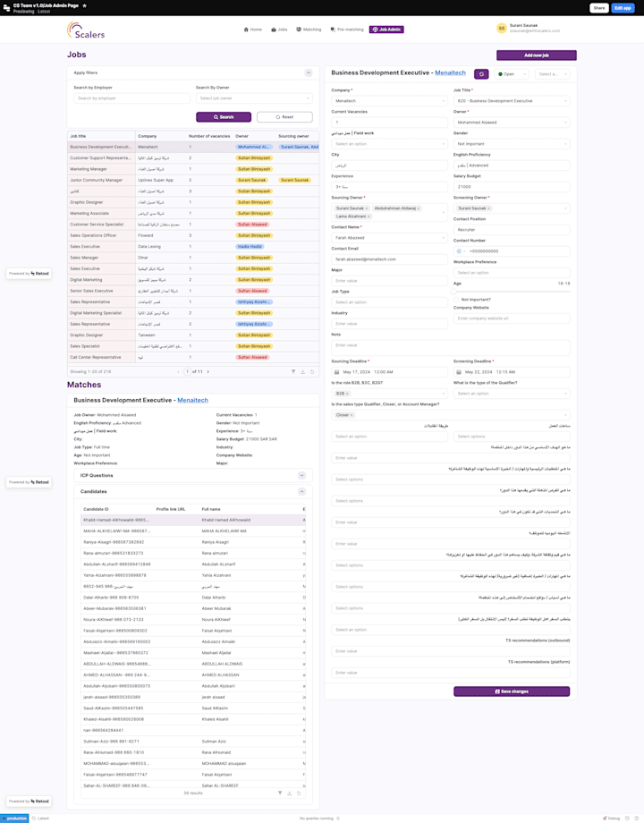Viewport: 644px width, 823px height.
Task: Remove Abdulrahman Aldaeaj tag from Sourcing Owner
Action: 419,208
